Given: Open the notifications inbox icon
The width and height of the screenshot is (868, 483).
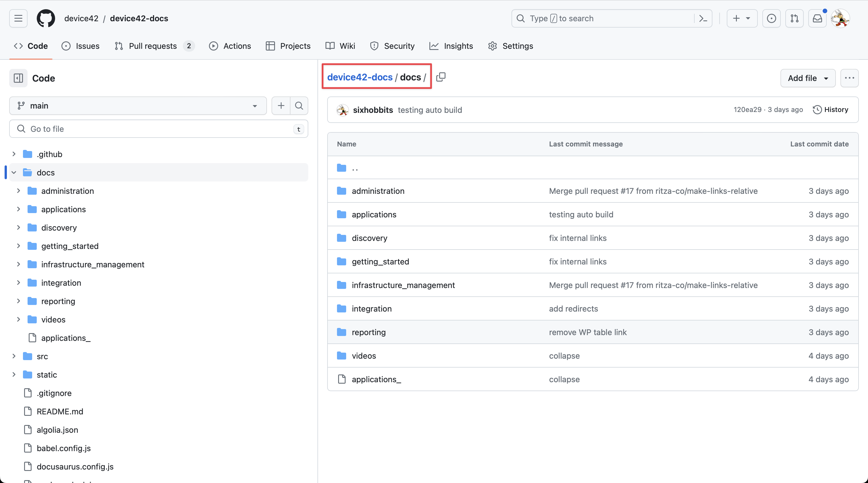Looking at the screenshot, I should [x=817, y=18].
